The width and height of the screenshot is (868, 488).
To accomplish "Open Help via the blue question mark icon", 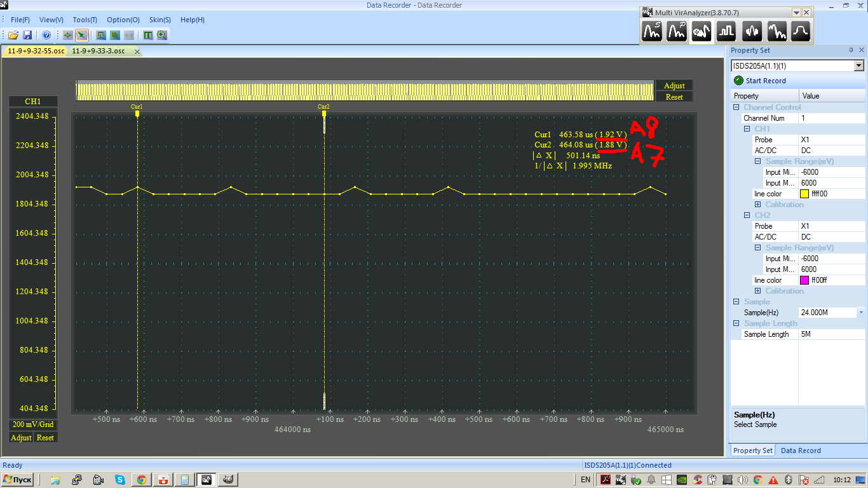I will coord(46,35).
